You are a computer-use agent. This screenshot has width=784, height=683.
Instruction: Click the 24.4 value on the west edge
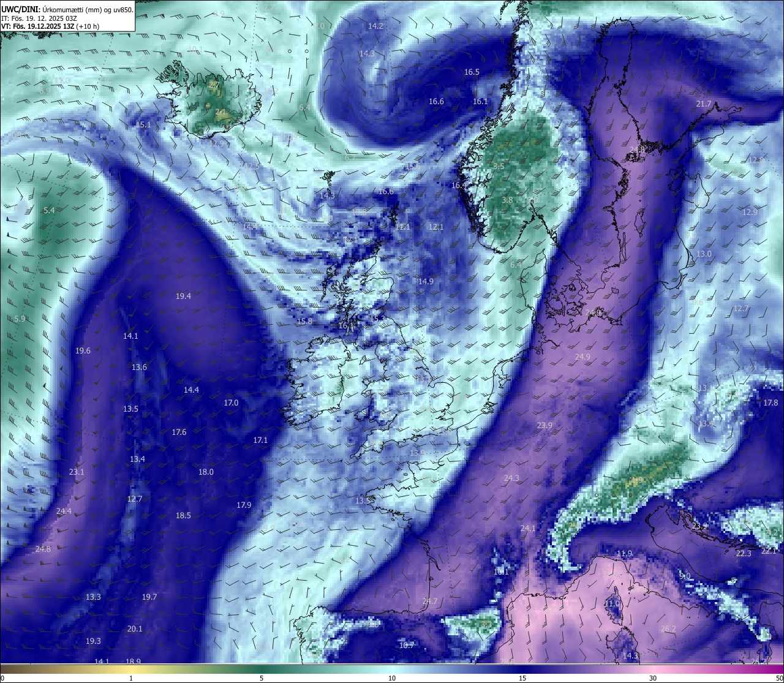[x=64, y=511]
